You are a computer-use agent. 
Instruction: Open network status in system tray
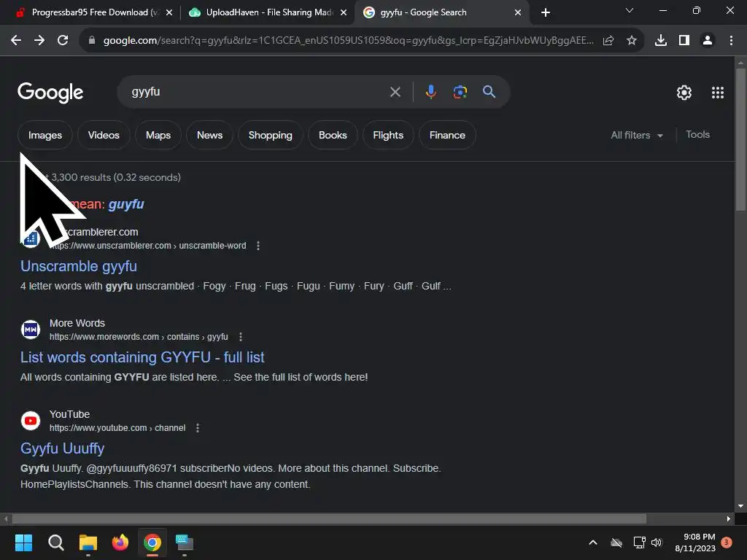(639, 542)
